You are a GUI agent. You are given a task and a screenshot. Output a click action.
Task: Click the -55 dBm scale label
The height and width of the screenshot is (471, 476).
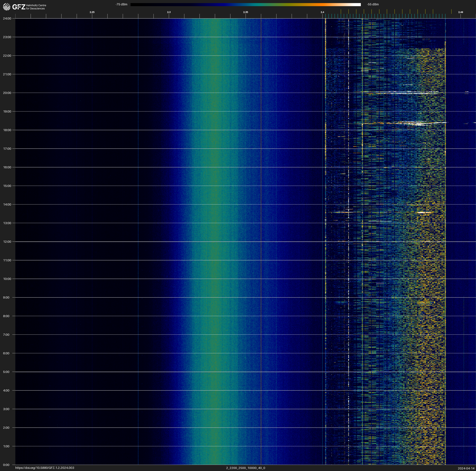coord(373,4)
